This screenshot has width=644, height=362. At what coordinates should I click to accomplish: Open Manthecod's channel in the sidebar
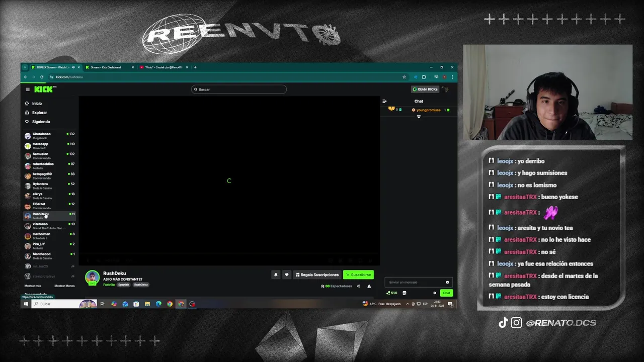point(49,256)
